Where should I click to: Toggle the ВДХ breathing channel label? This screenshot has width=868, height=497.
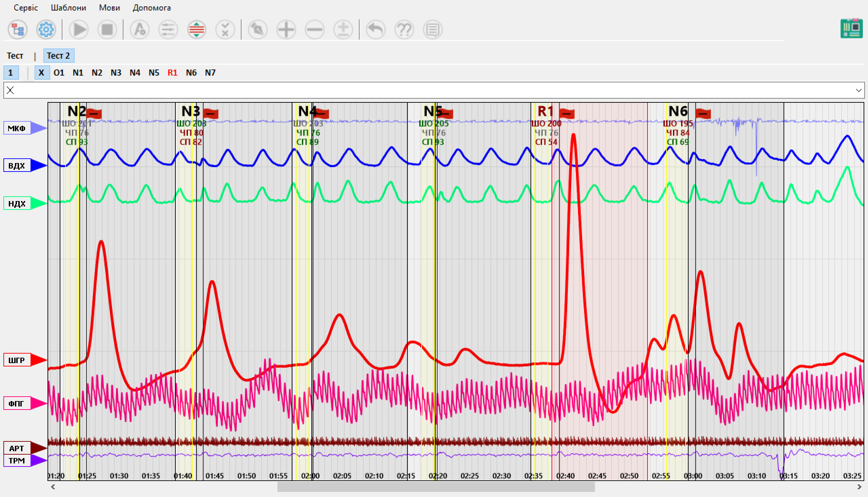point(17,165)
